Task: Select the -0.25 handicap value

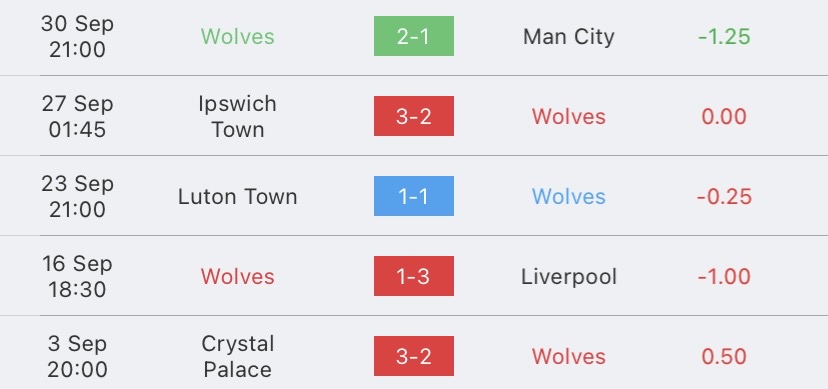Action: click(x=724, y=197)
